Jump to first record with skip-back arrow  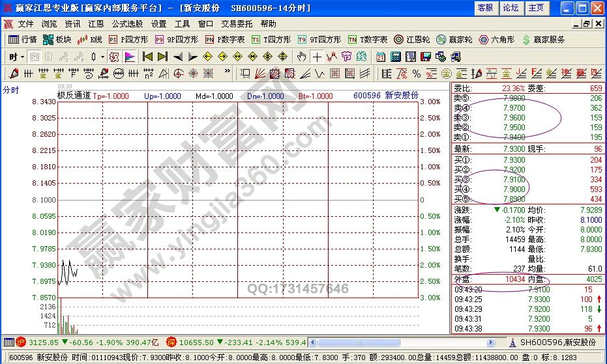pyautogui.click(x=147, y=57)
